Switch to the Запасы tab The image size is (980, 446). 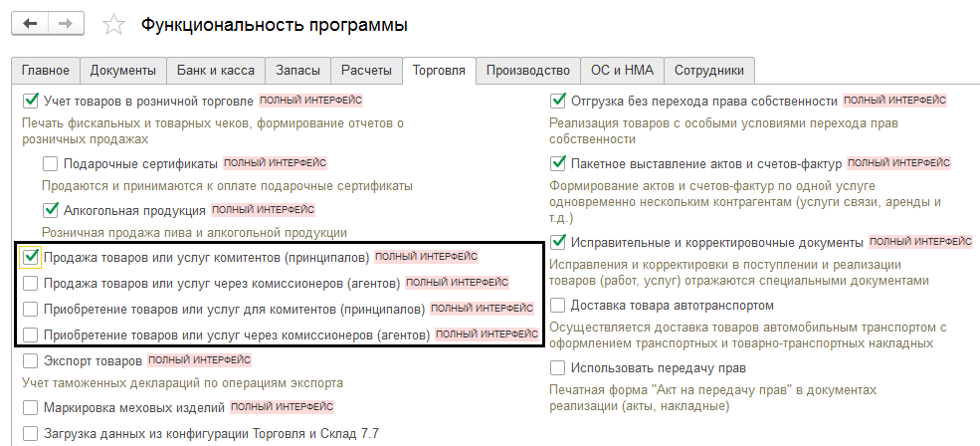pos(298,70)
